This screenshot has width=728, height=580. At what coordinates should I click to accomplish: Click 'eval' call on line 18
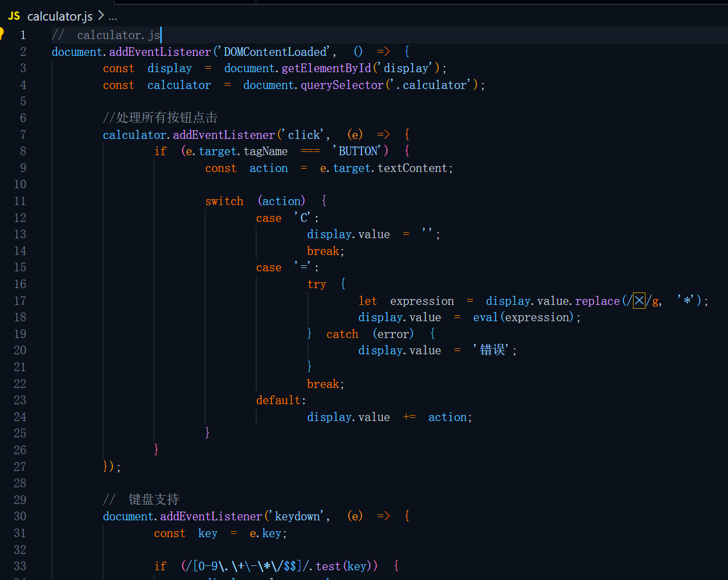[x=486, y=317]
